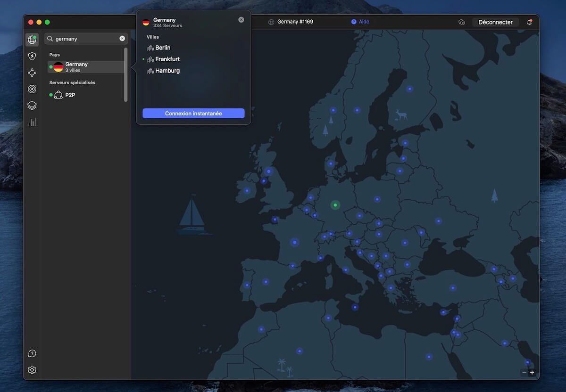Click the Norway server map marker
The image size is (566, 392).
[x=333, y=110]
